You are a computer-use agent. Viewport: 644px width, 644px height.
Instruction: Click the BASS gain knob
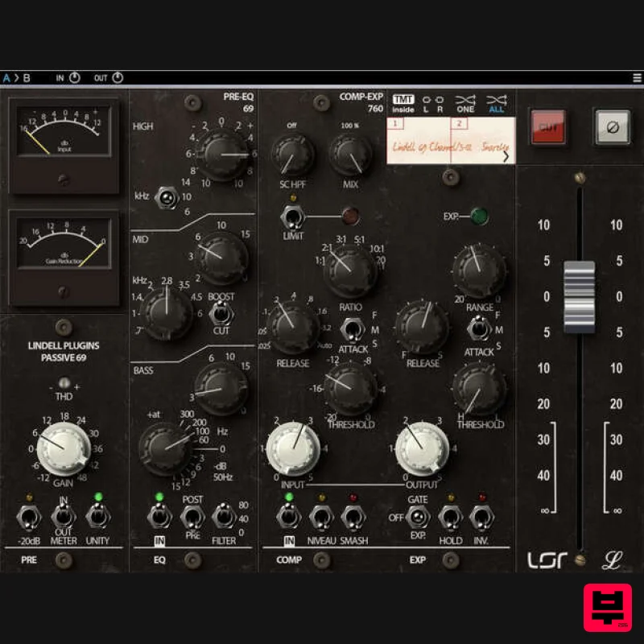pyautogui.click(x=222, y=389)
